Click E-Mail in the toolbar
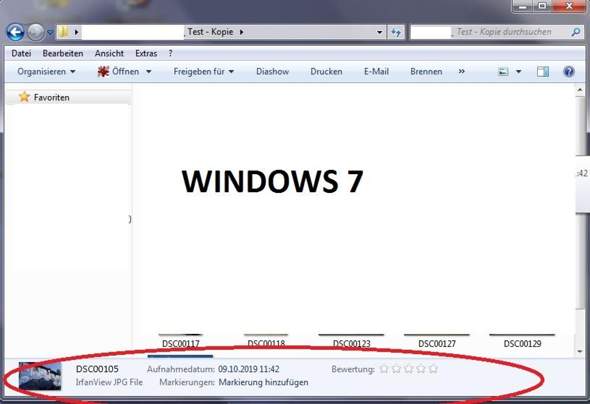The image size is (590, 404). [x=376, y=71]
